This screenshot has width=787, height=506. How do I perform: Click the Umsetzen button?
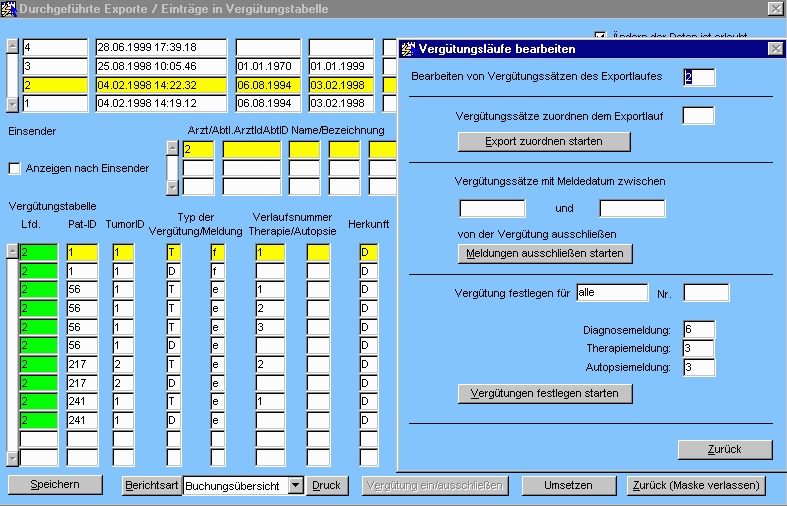coord(567,485)
